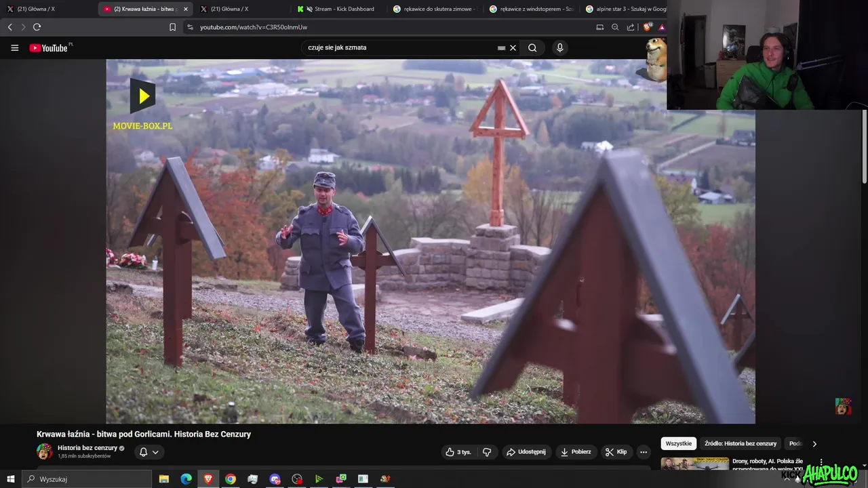Share this page from the address bar
868x488 pixels.
point(631,27)
